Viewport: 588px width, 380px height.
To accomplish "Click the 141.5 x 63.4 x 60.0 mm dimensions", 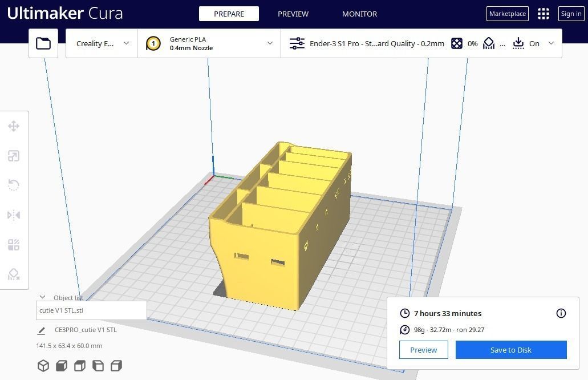I will click(69, 346).
